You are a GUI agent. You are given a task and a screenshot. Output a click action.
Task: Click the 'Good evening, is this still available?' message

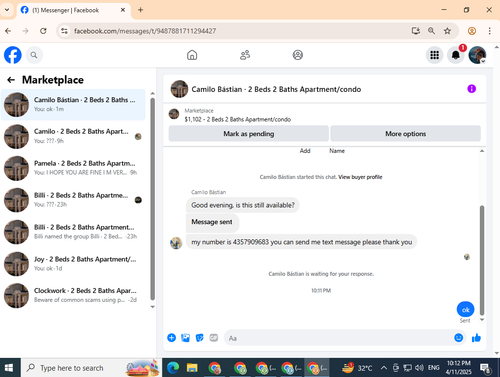[x=243, y=205]
